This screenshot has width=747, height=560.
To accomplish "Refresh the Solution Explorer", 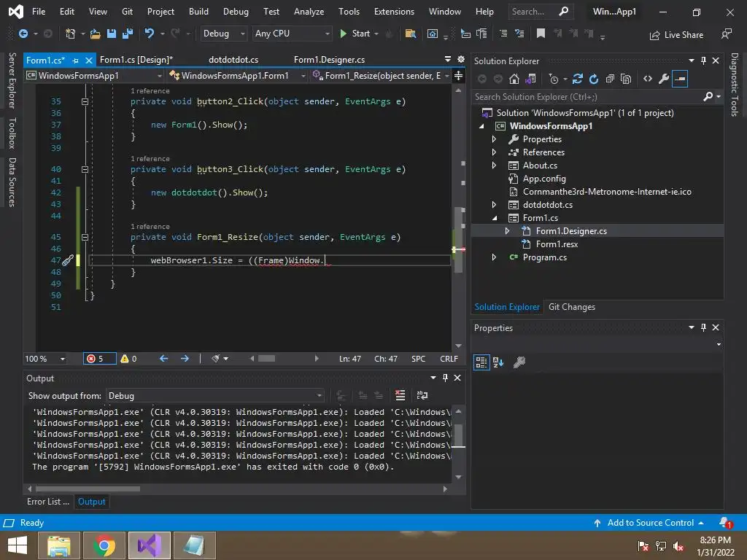I will tap(594, 79).
